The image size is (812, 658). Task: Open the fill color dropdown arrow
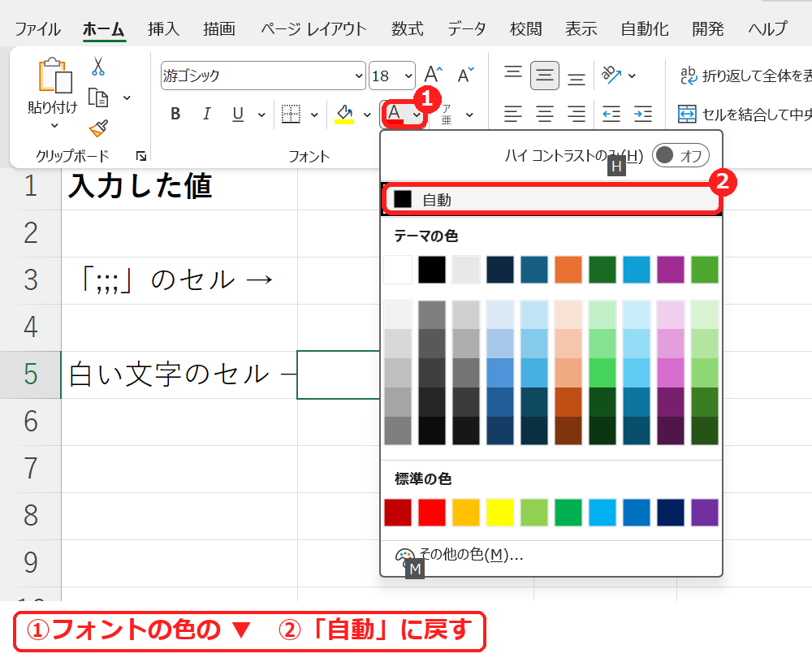(367, 115)
